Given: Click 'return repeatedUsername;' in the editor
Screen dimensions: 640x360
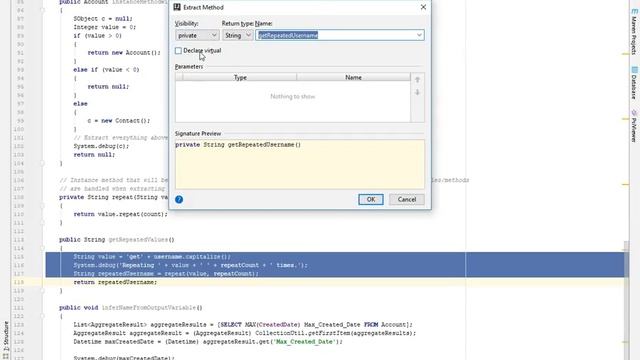Looking at the screenshot, I should (115, 282).
